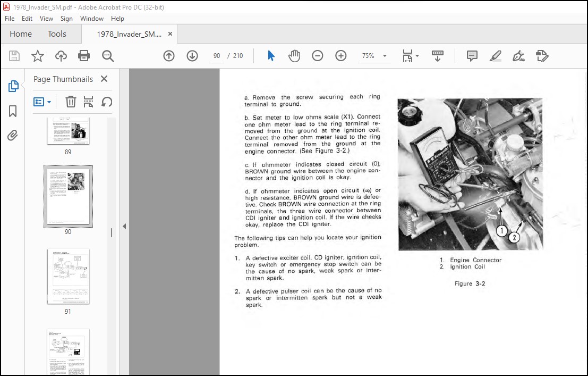Close the Page Thumbnails panel
The image size is (588, 376).
coord(104,79)
